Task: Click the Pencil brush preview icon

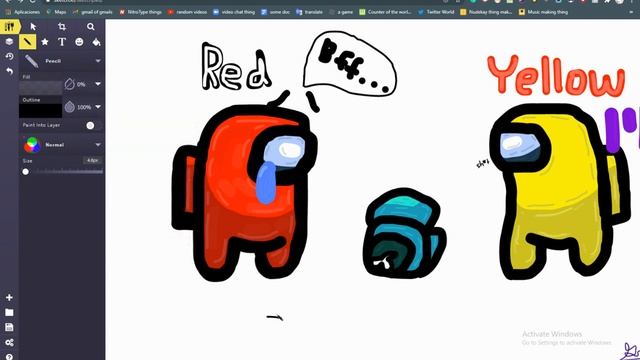Action: pyautogui.click(x=31, y=61)
